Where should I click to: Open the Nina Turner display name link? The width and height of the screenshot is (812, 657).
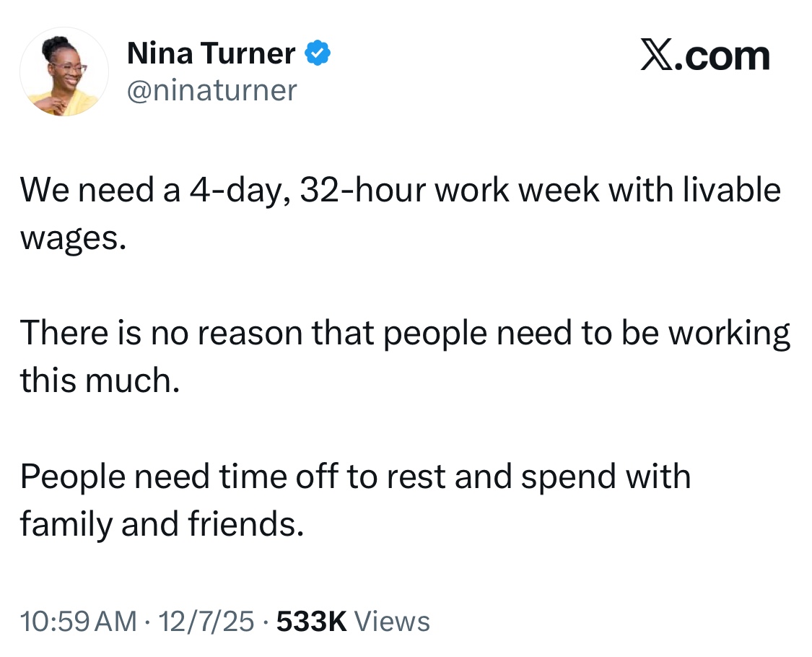(211, 53)
